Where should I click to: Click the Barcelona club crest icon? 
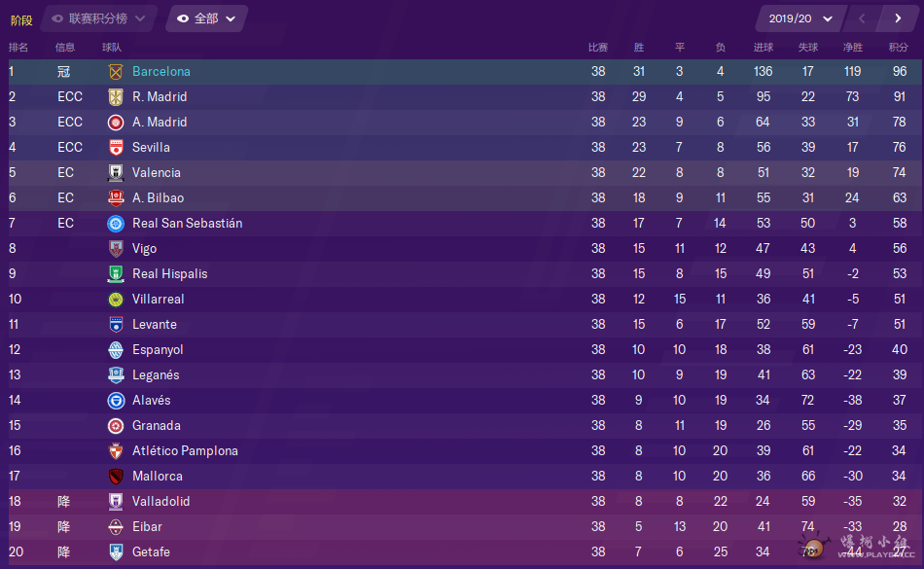click(116, 72)
